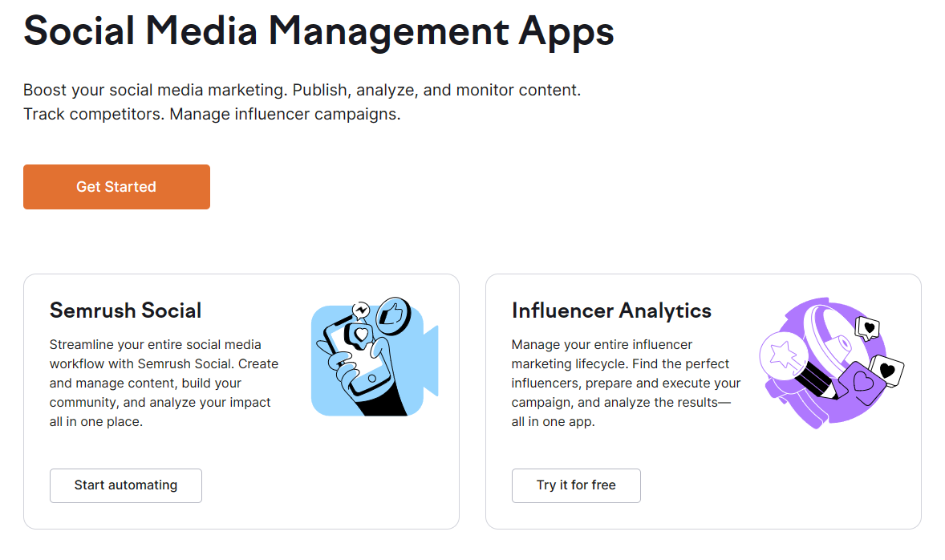Click the star circle icon in Influencer illustration
This screenshot has width=945, height=560.
[782, 354]
